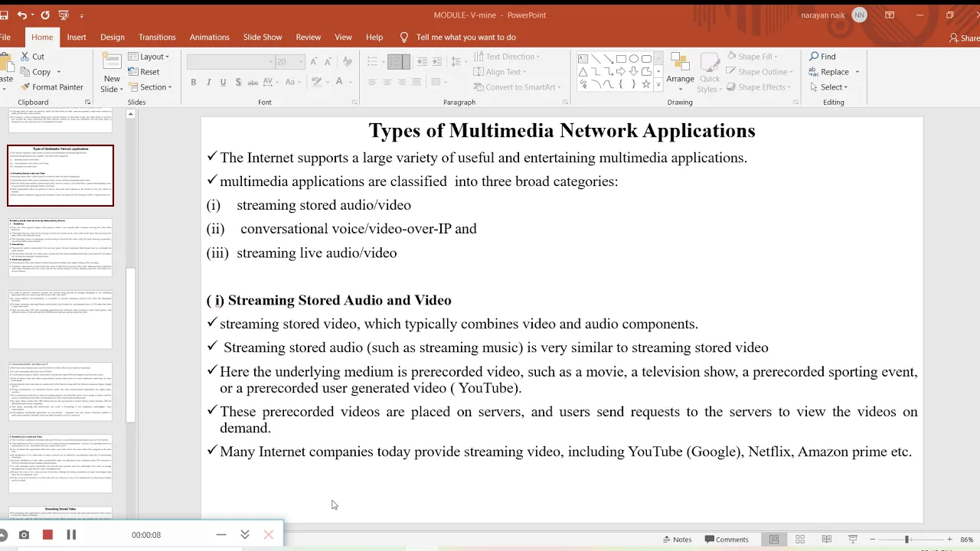Click Find in Editing group
Screen dimensions: 980x551
[822, 57]
